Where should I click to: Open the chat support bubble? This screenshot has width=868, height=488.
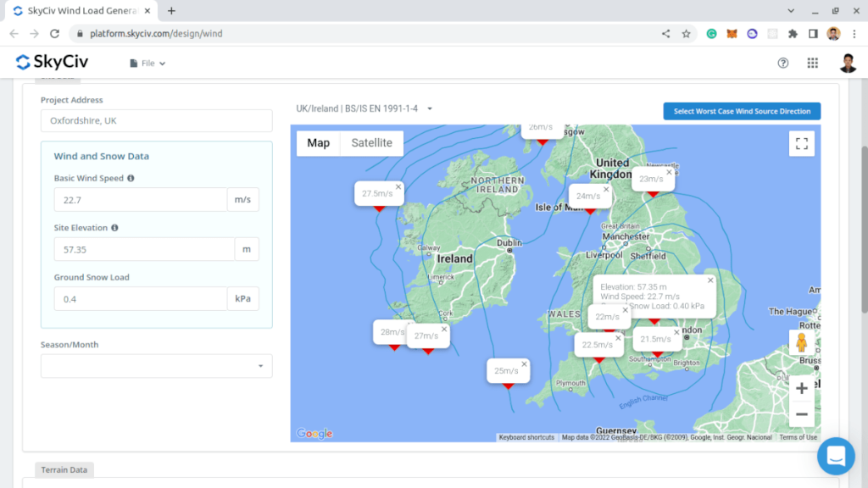(x=836, y=456)
